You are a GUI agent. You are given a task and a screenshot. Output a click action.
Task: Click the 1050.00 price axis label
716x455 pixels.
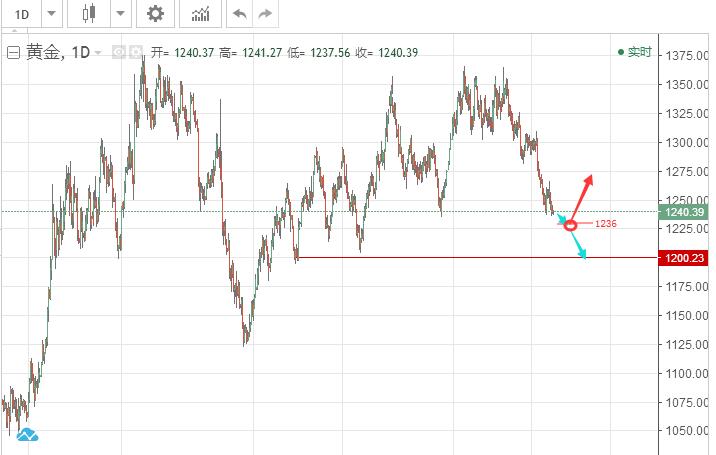[x=687, y=431]
